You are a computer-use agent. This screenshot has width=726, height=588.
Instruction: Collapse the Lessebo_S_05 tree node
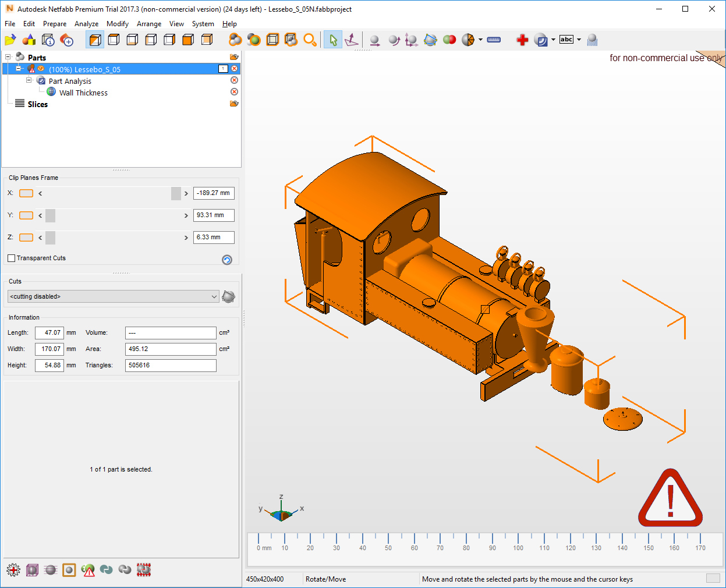(19, 69)
